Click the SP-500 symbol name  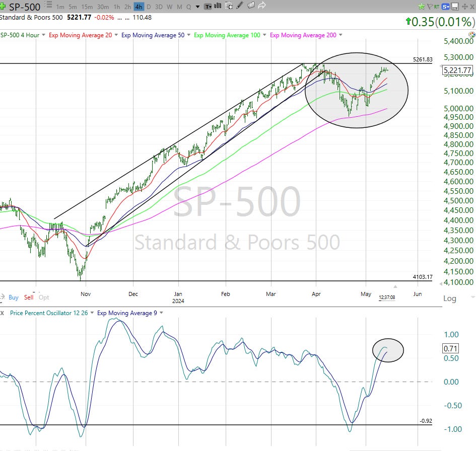25,7
